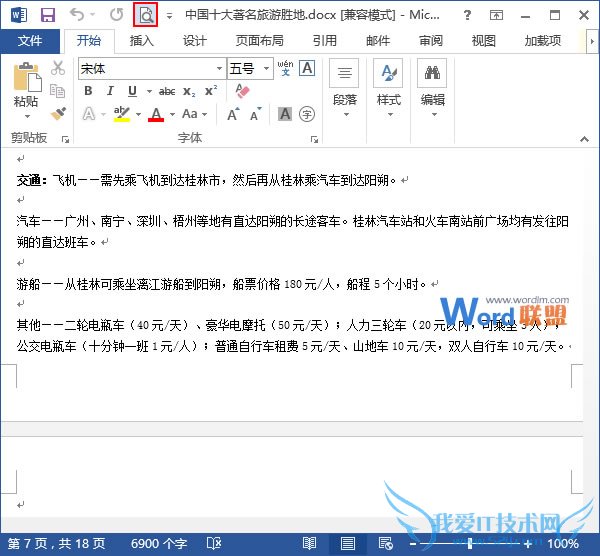Expand the 五号 font size dropdown

point(266,69)
